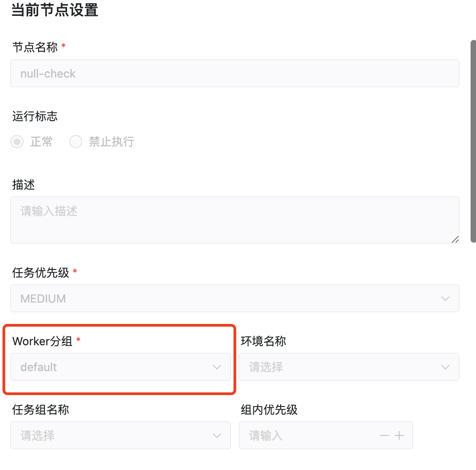The width and height of the screenshot is (476, 470).
Task: Click the 当前节点设置 panel title
Action: coord(54,10)
